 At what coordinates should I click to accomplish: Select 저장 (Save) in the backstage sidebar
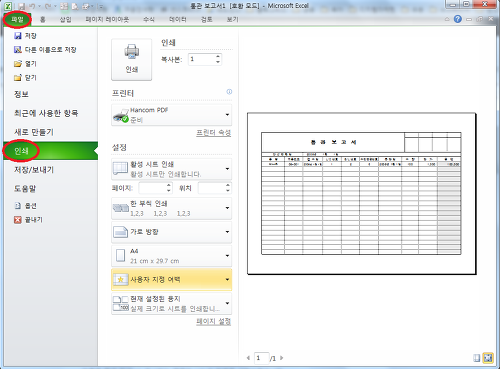pos(25,36)
